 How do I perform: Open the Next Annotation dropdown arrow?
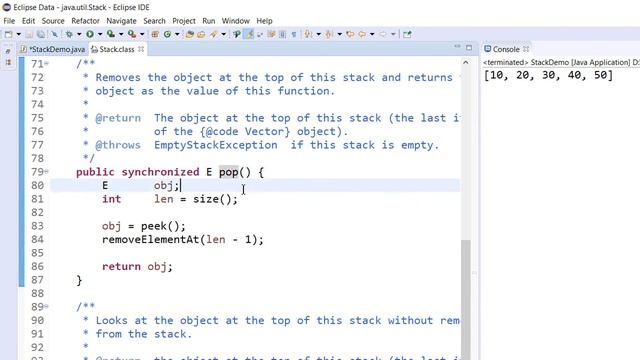click(319, 34)
